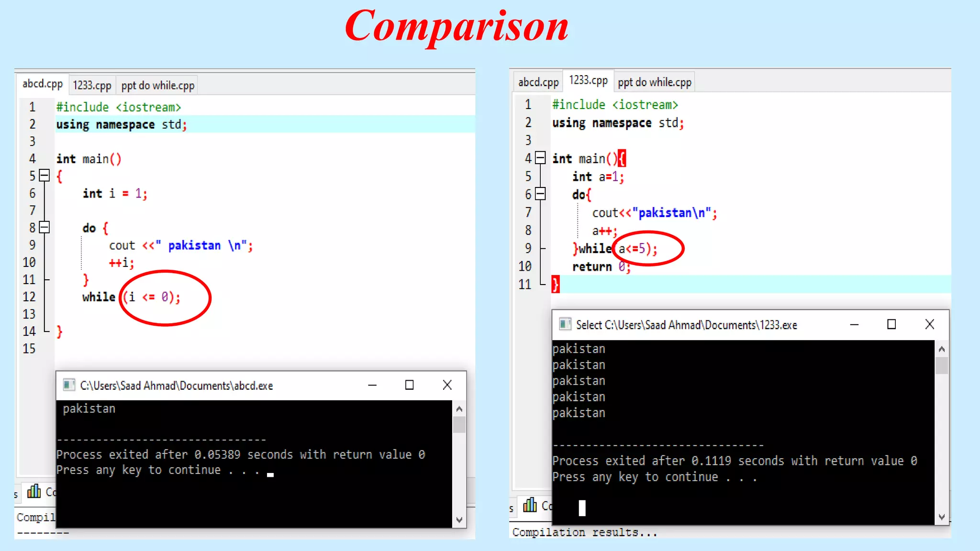
Task: Click 'using namespace std;' line in left editor
Action: coord(122,124)
